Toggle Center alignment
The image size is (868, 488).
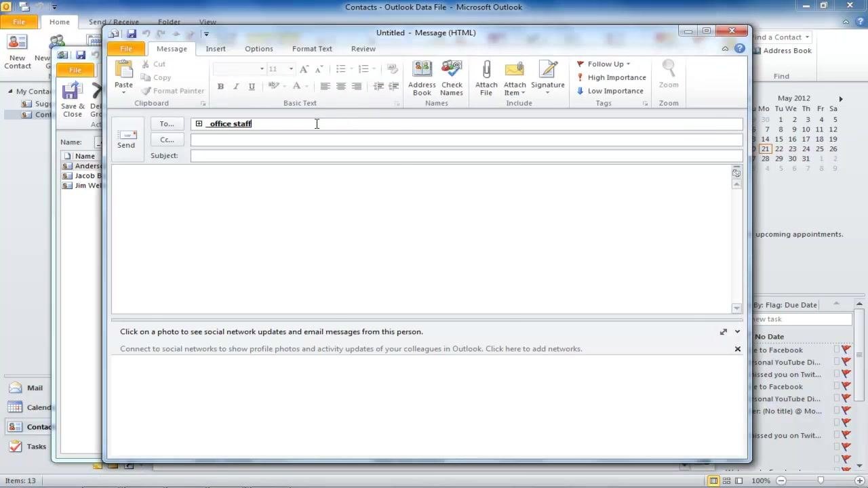pyautogui.click(x=340, y=86)
